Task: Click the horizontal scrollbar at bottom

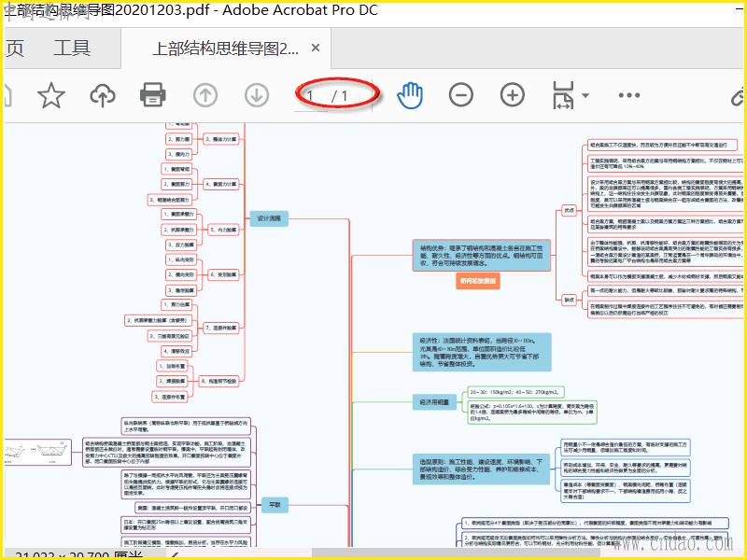Action: [456, 553]
